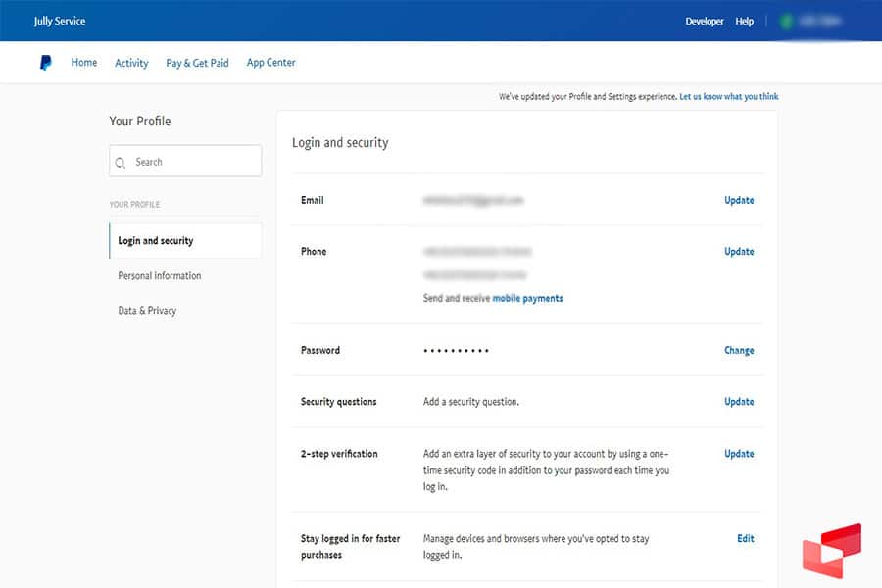The image size is (882, 588).
Task: Update the Phone number
Action: (x=739, y=252)
